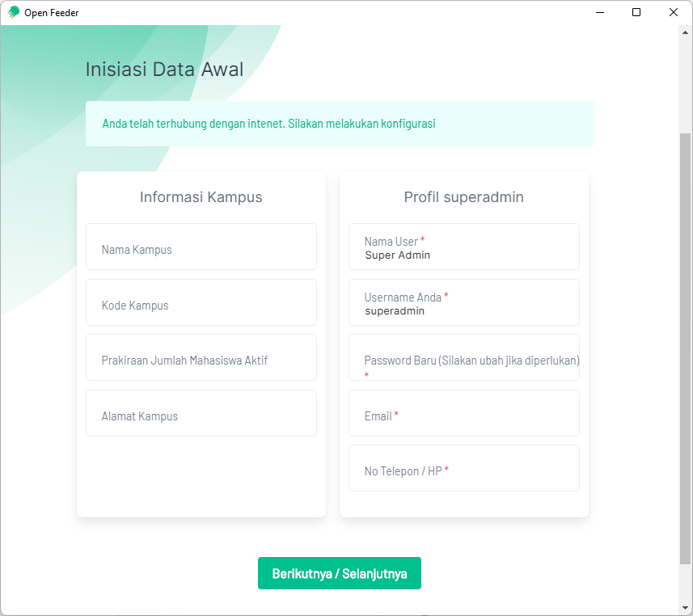Minimize the Open Feeder window
Screen dimensions: 693x616
(599, 13)
